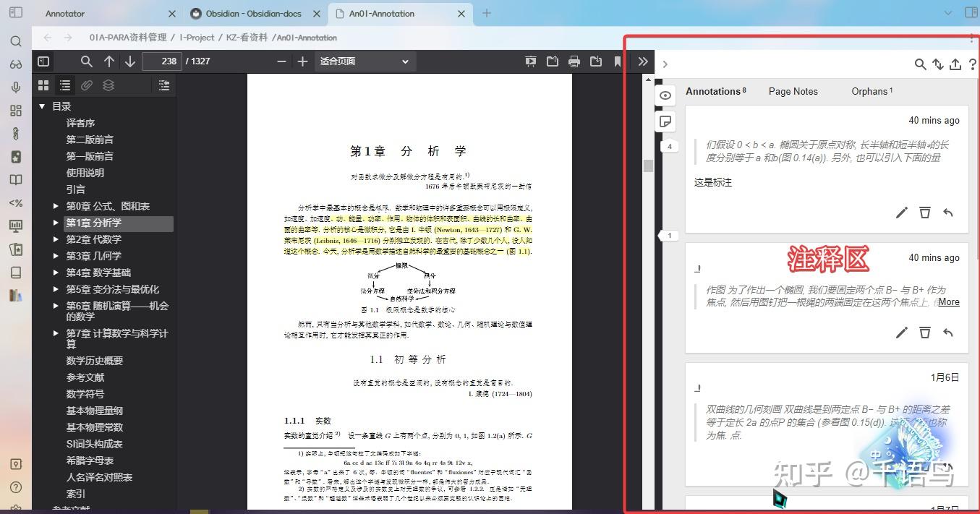
Task: Reply to the first annotation using arrow icon
Action: [948, 213]
